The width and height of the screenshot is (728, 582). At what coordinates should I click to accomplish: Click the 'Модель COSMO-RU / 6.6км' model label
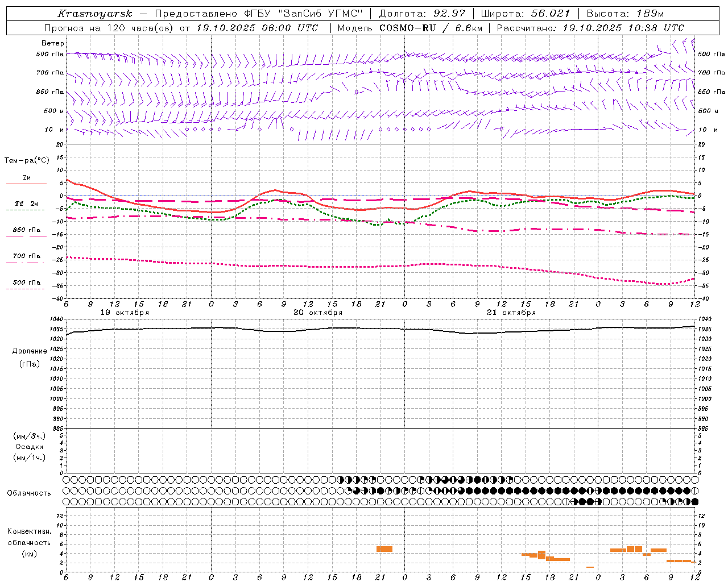410,28
